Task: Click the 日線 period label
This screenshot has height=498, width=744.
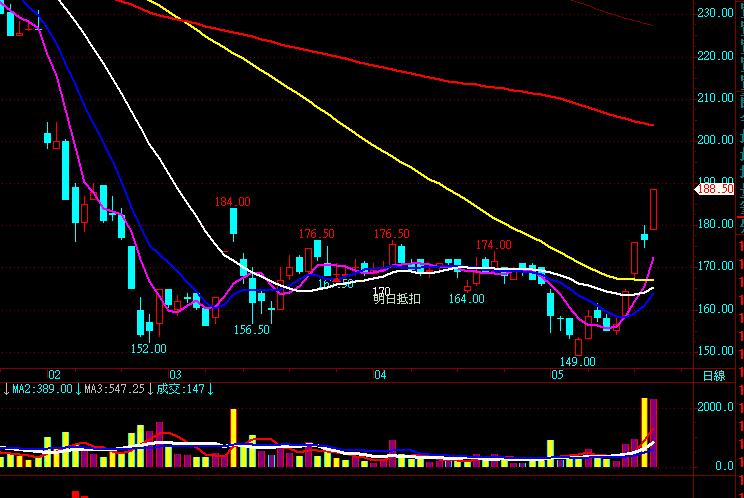Action: point(714,376)
